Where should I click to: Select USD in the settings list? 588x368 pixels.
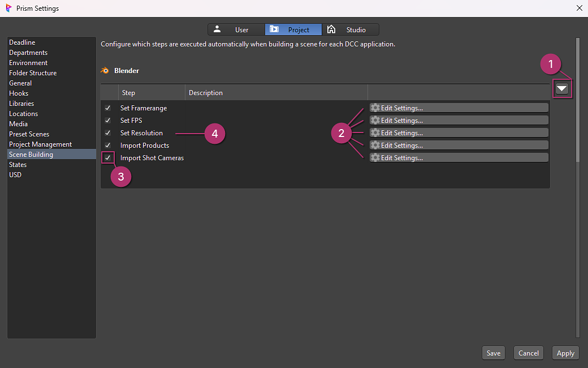pos(15,175)
